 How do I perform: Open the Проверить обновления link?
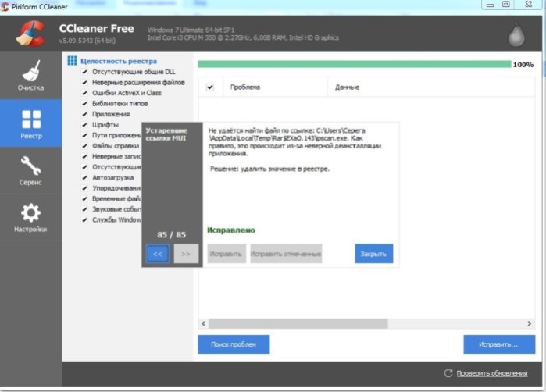(x=491, y=373)
